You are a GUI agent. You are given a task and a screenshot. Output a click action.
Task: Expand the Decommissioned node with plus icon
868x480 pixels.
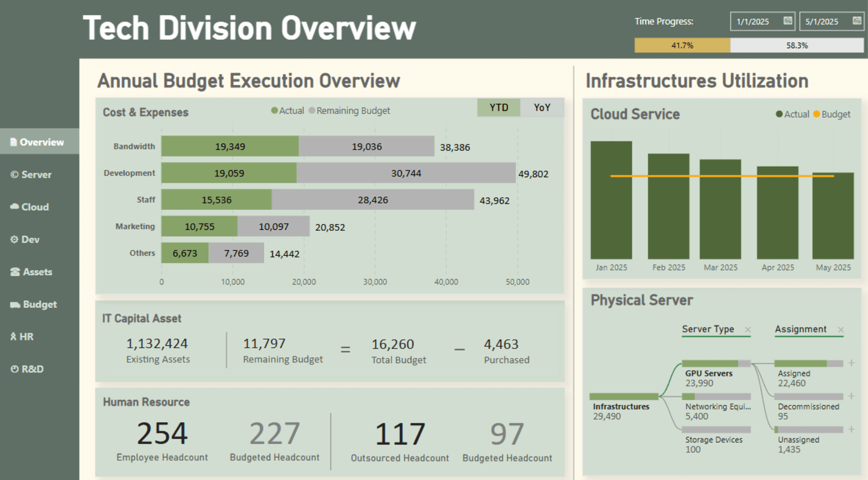851,396
